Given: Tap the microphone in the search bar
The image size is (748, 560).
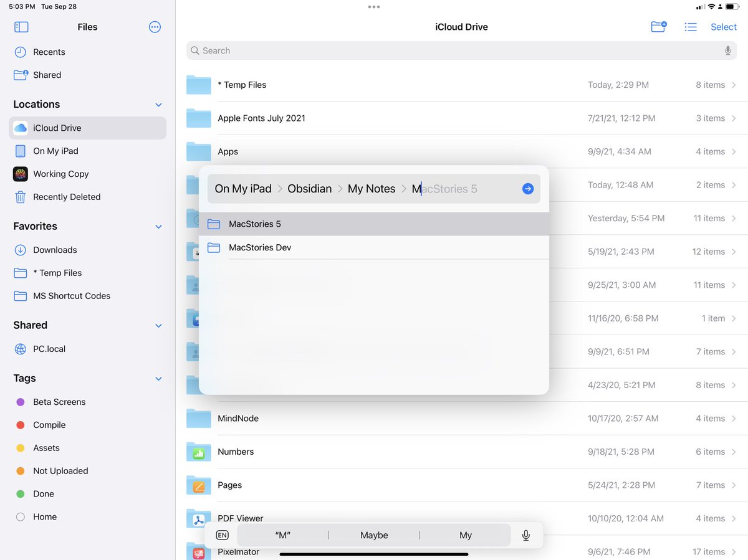Looking at the screenshot, I should pyautogui.click(x=727, y=50).
